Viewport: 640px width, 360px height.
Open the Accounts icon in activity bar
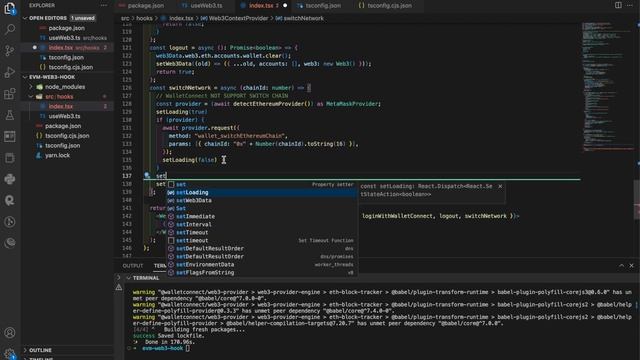pyautogui.click(x=9, y=333)
